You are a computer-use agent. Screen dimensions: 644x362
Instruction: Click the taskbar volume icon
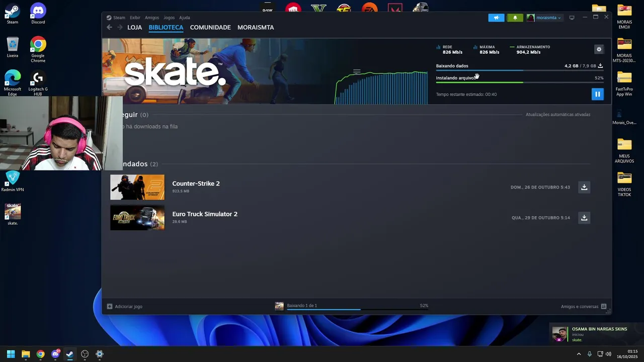(x=609, y=354)
